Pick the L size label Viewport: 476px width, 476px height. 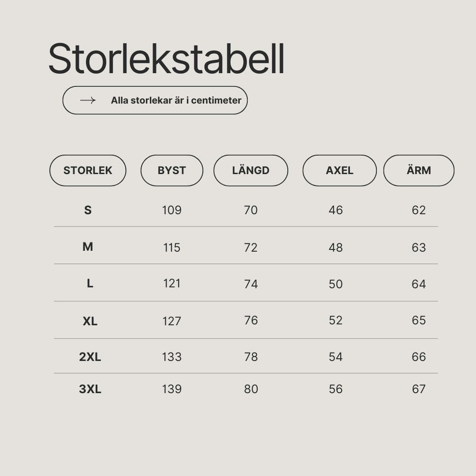[90, 283]
